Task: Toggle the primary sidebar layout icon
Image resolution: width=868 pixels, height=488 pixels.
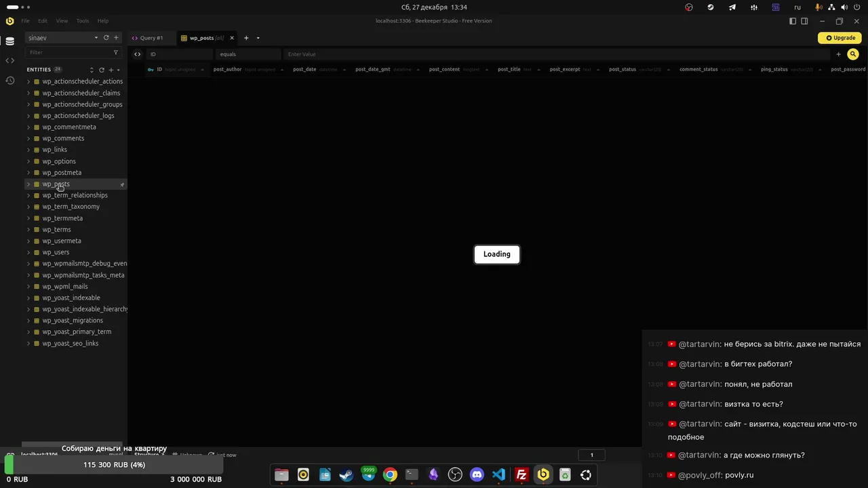Action: click(x=793, y=21)
